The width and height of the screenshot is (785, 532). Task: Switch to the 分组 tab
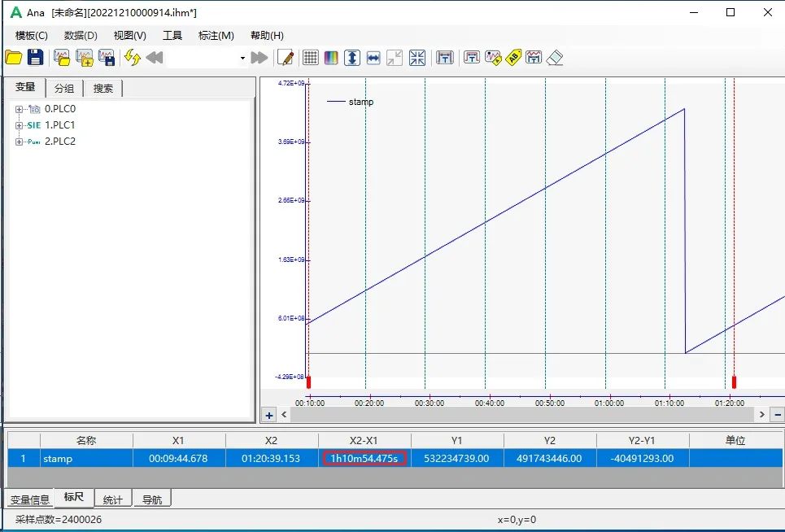[64, 88]
